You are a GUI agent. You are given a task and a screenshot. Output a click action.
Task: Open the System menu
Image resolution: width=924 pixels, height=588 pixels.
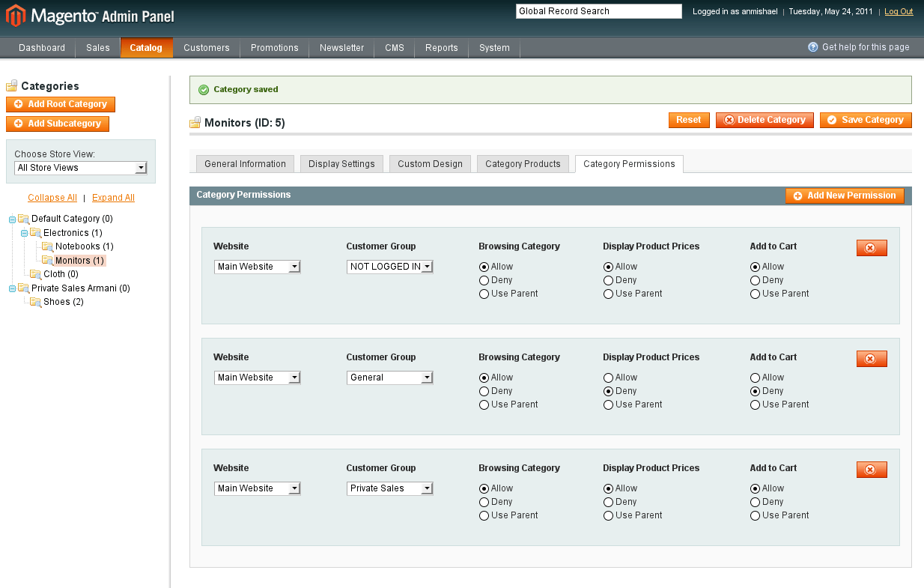(x=495, y=48)
